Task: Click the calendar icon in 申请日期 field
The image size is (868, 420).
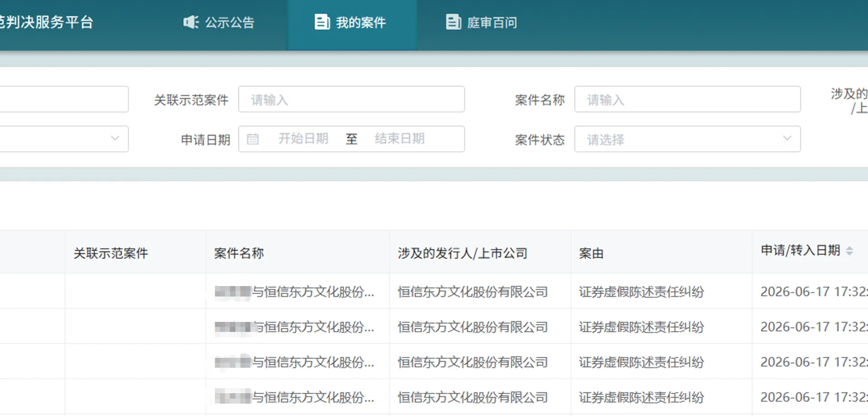Action: [253, 139]
